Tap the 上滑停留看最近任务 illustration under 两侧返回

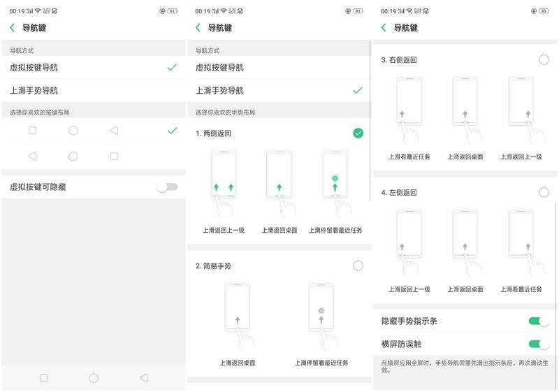point(335,184)
